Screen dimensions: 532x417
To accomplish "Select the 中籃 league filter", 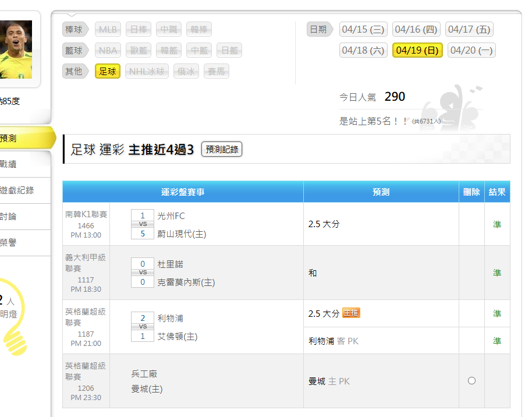I will pos(199,51).
